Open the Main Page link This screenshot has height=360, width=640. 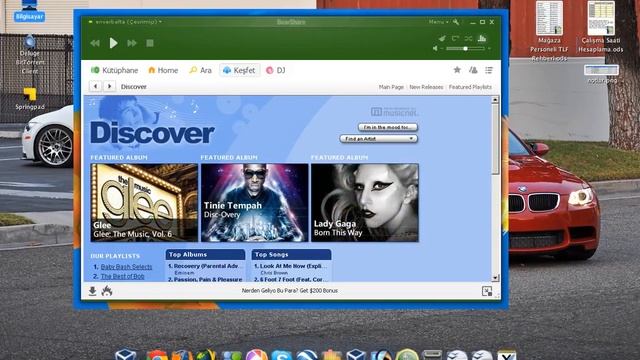391,87
